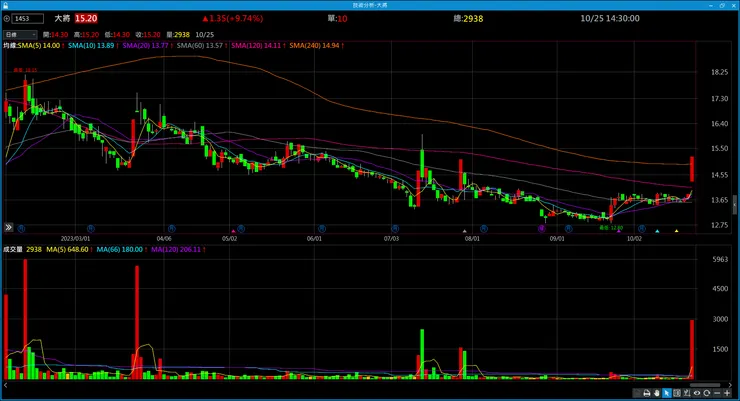Restore the 技術分析 window size
The height and width of the screenshot is (401, 740).
click(x=722, y=5)
